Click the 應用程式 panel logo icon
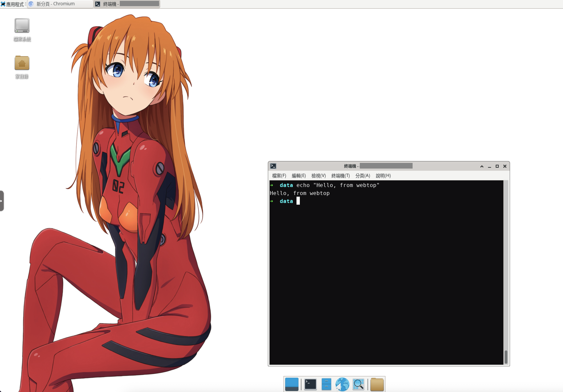Image resolution: width=563 pixels, height=392 pixels. (3, 4)
